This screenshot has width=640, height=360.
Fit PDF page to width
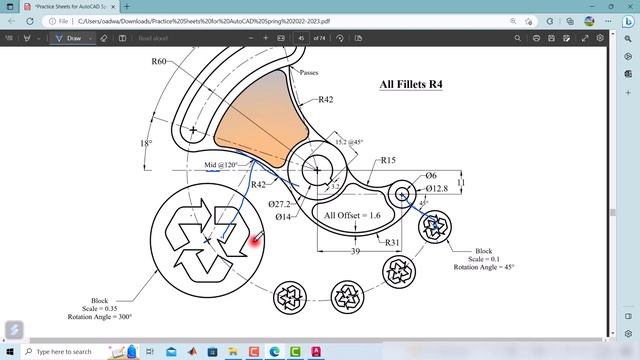click(281, 38)
